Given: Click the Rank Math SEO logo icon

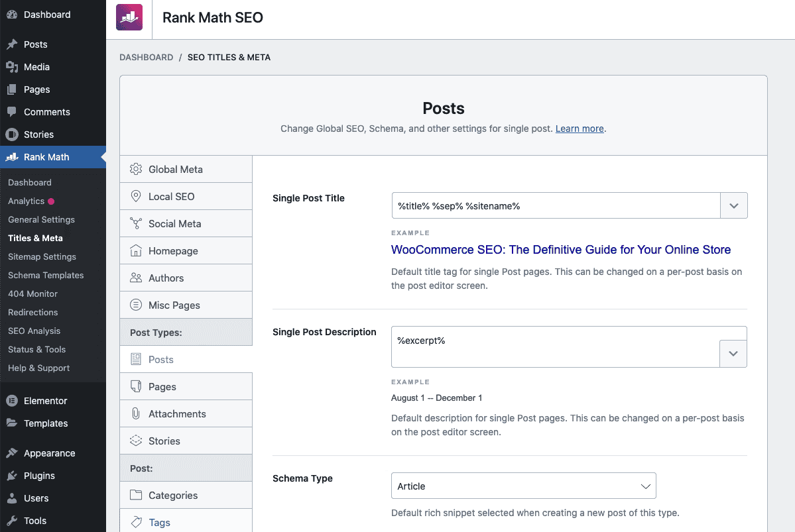Looking at the screenshot, I should coord(129,18).
